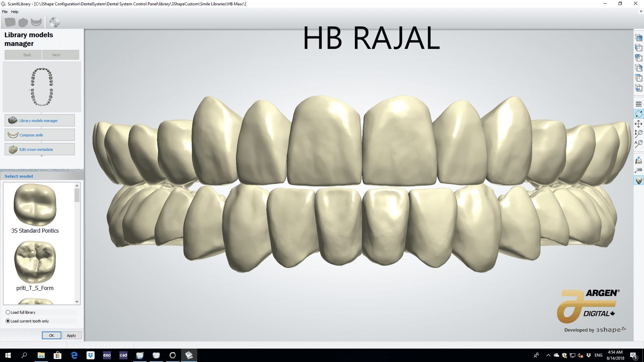Click the disc icon in top toolbar
Viewport: 644px width, 362px height.
tap(54, 22)
